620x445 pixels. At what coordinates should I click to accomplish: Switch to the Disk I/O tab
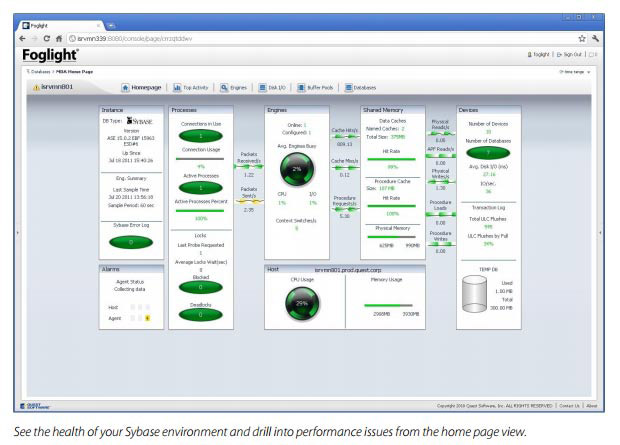pos(272,87)
